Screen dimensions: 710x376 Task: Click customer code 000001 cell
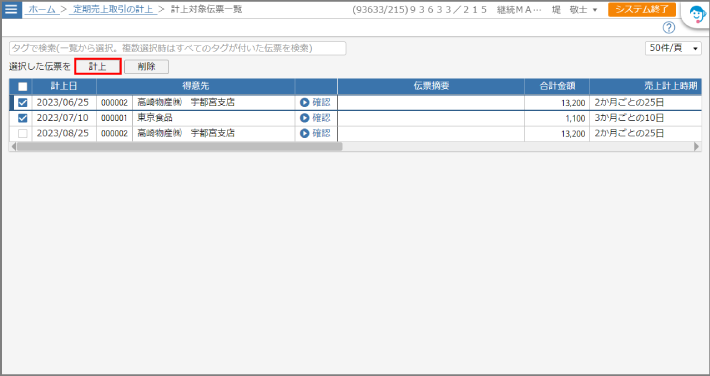coord(114,118)
